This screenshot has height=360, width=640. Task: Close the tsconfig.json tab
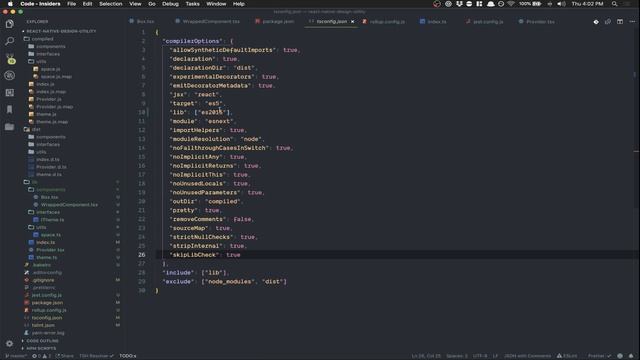point(352,22)
